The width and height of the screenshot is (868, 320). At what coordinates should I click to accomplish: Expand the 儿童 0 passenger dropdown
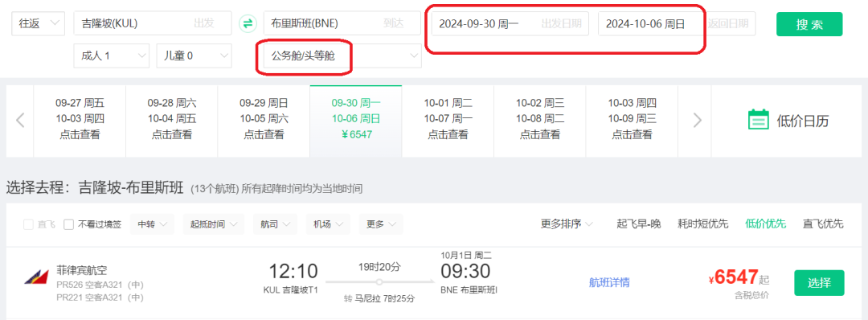[x=194, y=55]
